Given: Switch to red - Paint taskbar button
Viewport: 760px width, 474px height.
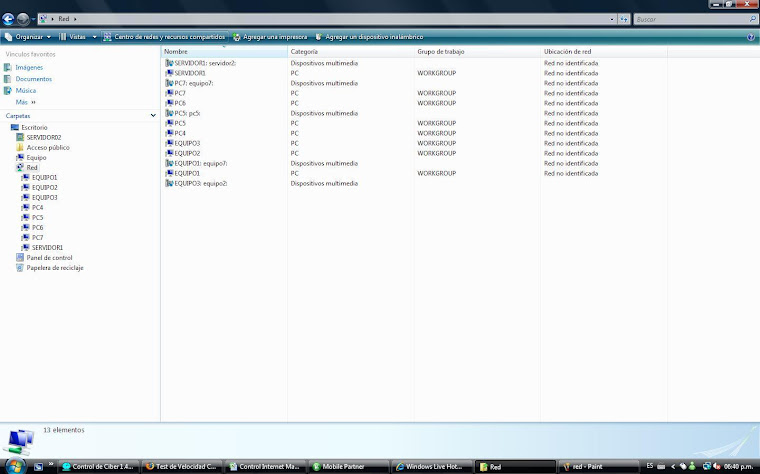Looking at the screenshot, I should pos(599,467).
